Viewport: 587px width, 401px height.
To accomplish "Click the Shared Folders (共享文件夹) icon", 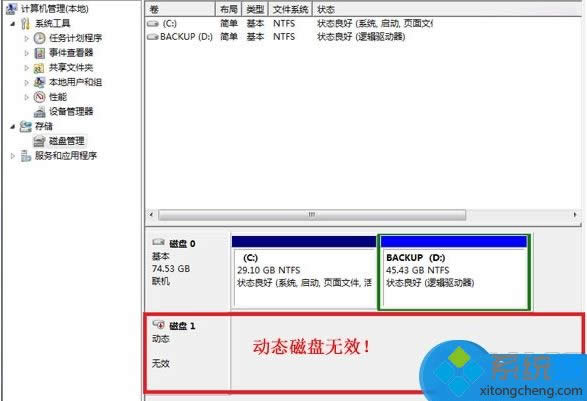I will [39, 68].
